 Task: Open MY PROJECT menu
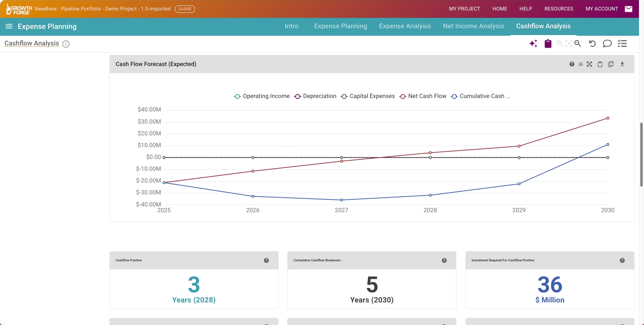pos(464,9)
